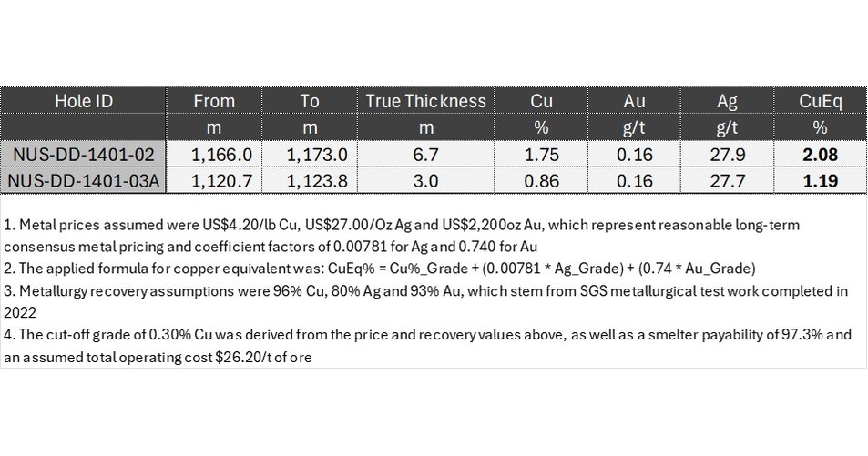Screen dimensions: 868x456
Task: Select the bold 2.08 CuEq value
Action: 819,156
